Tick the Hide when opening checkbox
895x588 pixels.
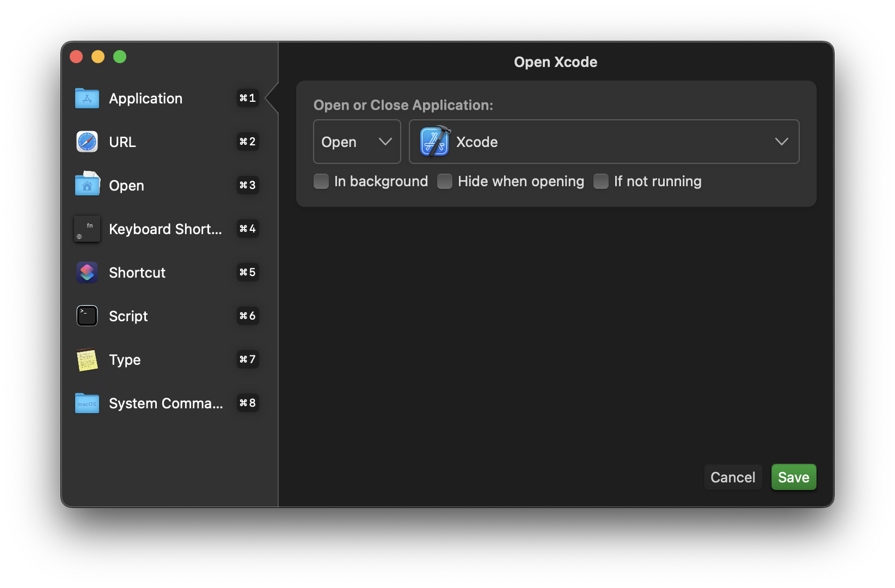click(445, 181)
